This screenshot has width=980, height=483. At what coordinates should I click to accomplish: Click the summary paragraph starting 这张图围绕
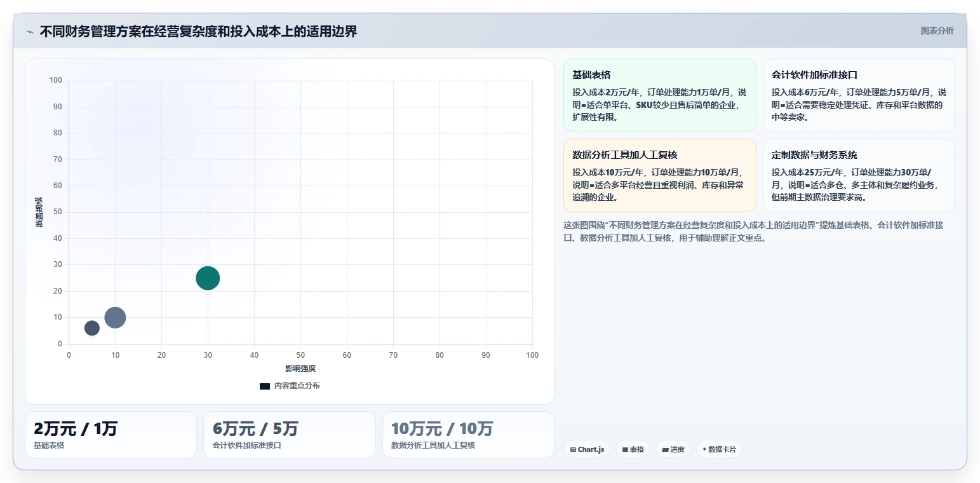pos(753,232)
